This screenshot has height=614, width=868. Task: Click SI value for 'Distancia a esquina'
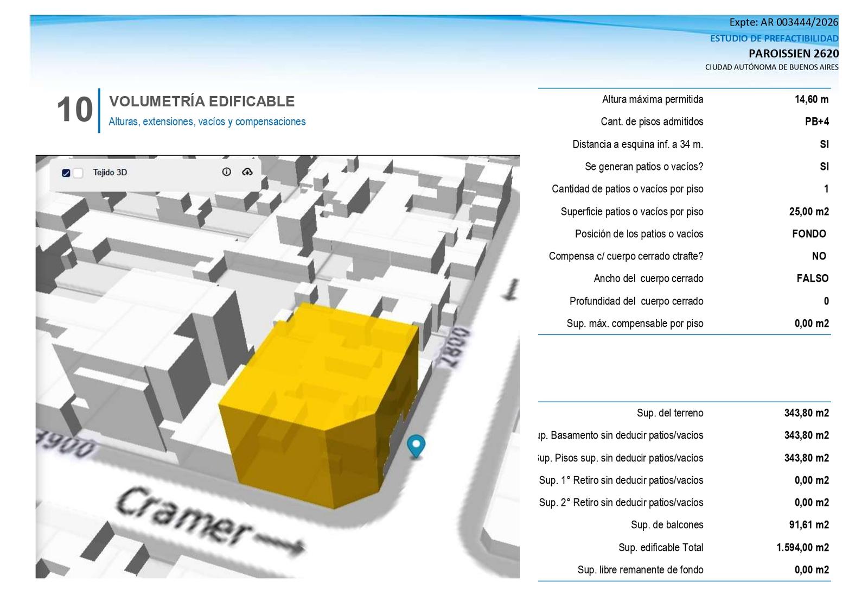click(825, 144)
